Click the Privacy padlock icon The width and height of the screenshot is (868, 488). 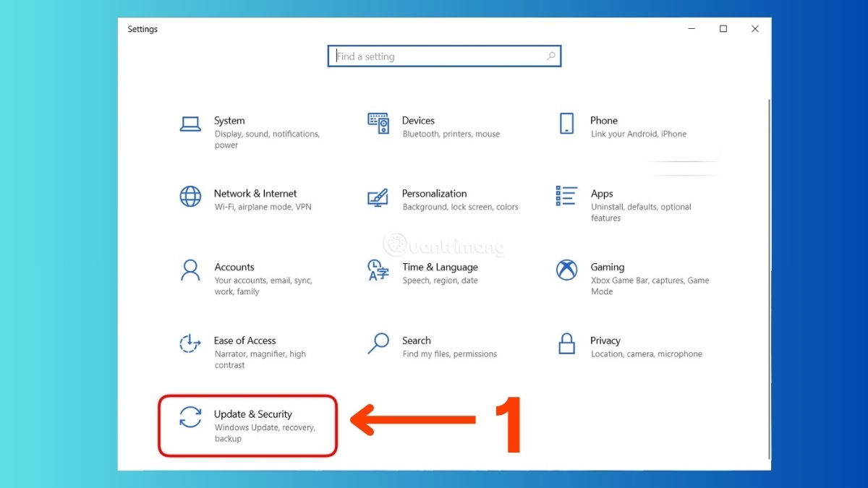[x=566, y=343]
